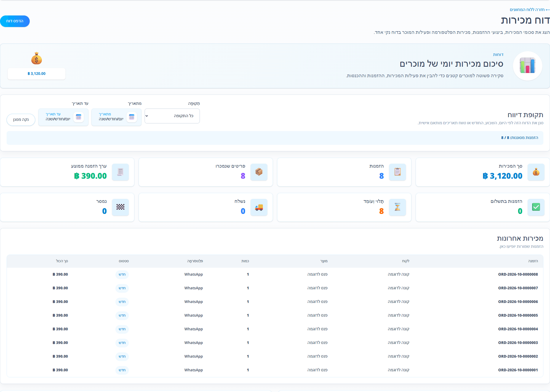This screenshot has height=392, width=550.
Task: Click the clipboard icon in orders card
Action: [x=397, y=172]
